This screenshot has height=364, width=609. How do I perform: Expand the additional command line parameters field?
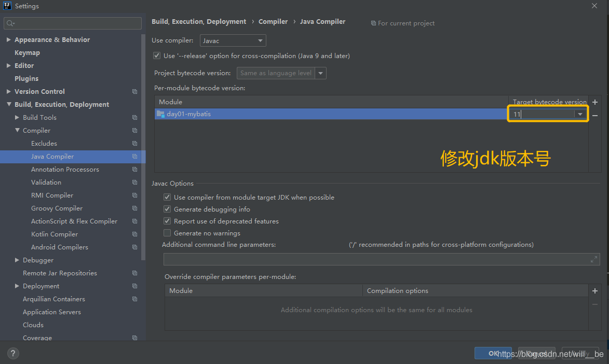point(593,259)
